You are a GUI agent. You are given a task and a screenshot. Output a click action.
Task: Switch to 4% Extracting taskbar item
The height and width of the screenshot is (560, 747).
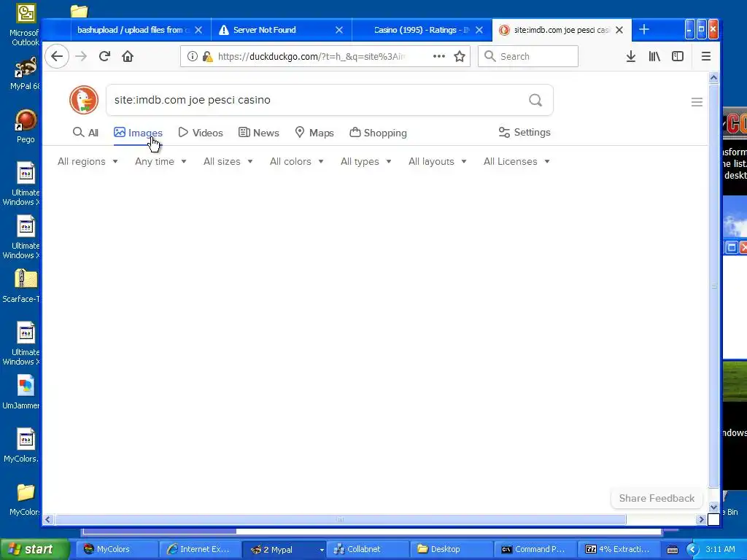point(618,549)
